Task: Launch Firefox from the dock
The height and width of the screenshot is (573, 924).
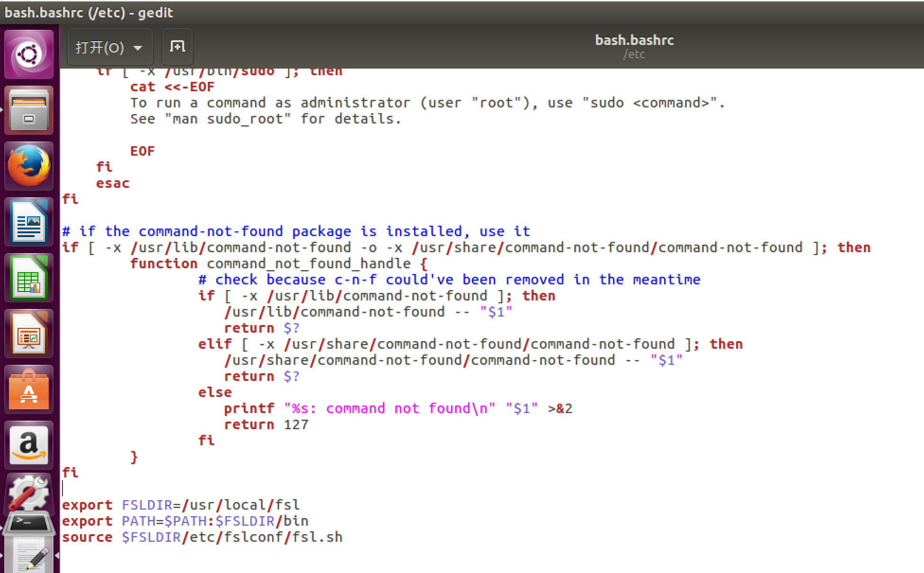Action: (x=28, y=166)
